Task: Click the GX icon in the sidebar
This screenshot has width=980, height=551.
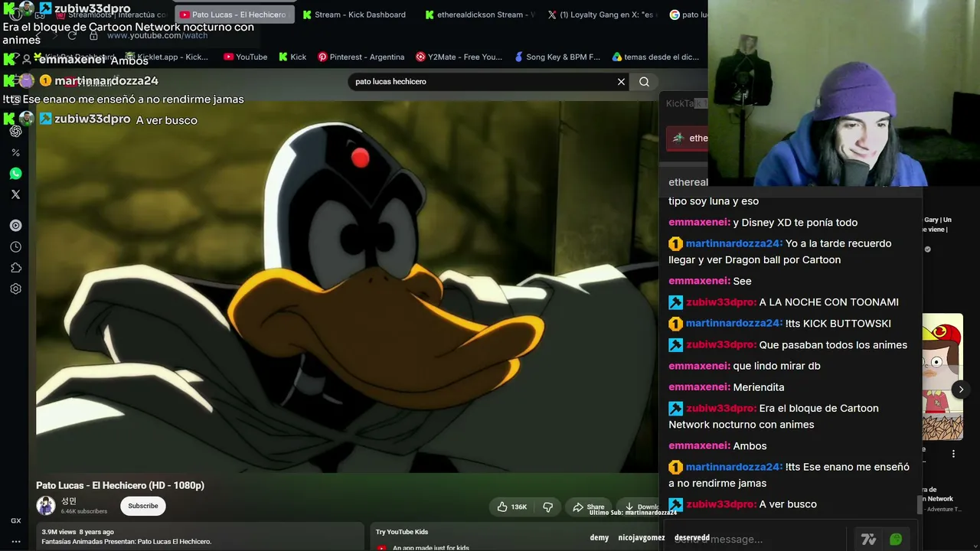Action: pyautogui.click(x=15, y=521)
